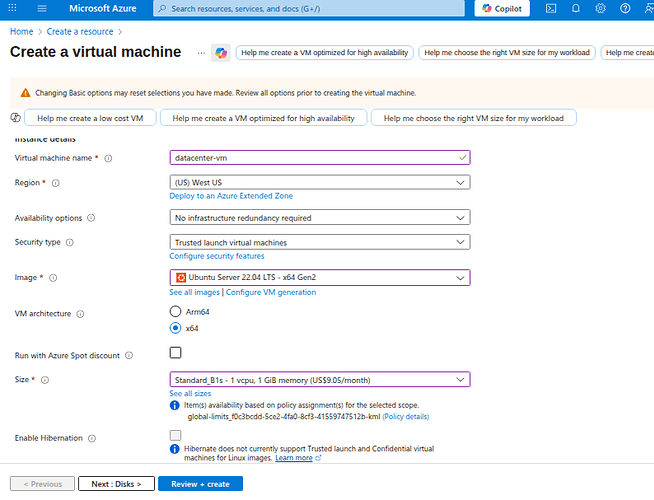654x500 pixels.
Task: Open the more options ellipsis by the title
Action: (x=200, y=52)
